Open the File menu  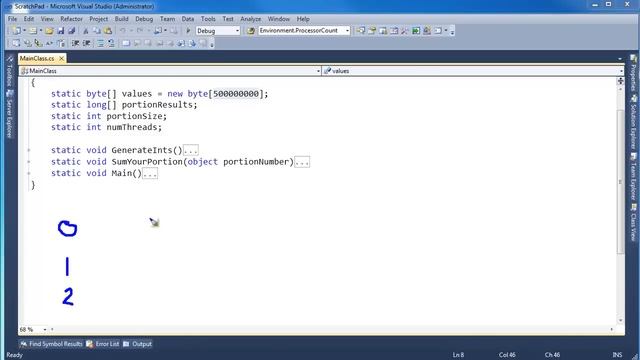click(x=13, y=19)
